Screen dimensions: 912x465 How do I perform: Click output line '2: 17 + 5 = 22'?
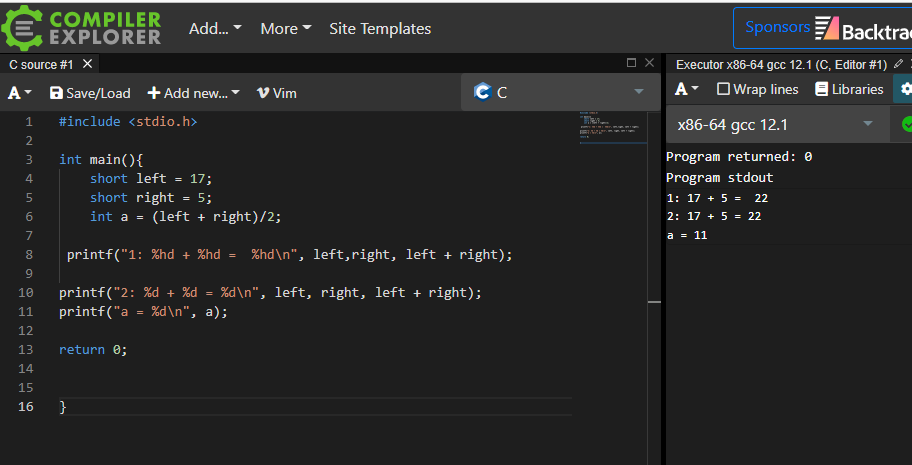pos(714,216)
